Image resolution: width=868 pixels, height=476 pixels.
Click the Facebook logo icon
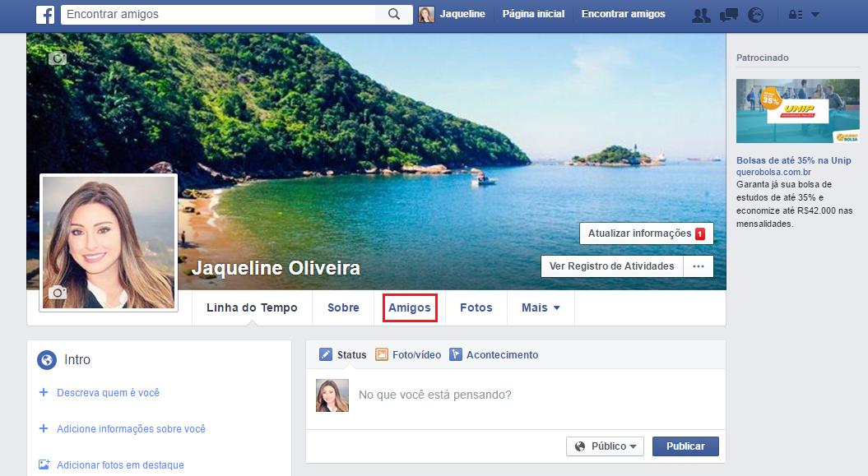click(x=45, y=14)
